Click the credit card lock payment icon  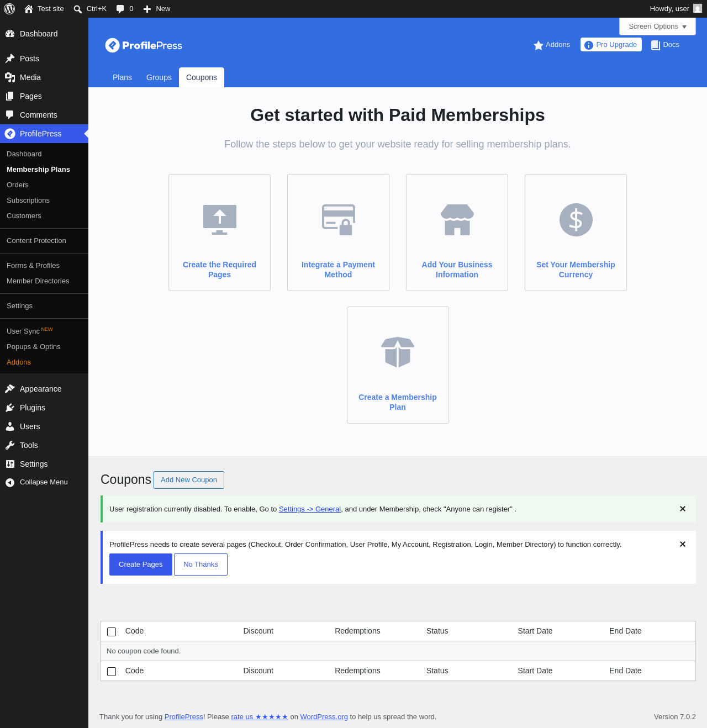pos(339,220)
